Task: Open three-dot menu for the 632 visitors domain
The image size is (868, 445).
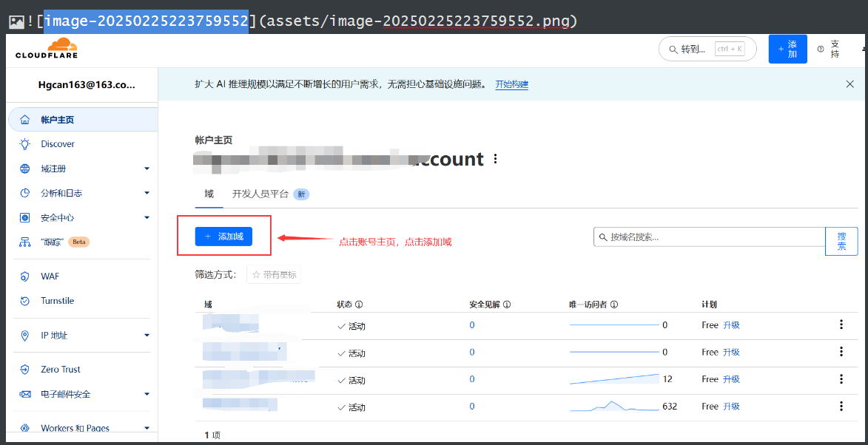Action: click(x=841, y=406)
